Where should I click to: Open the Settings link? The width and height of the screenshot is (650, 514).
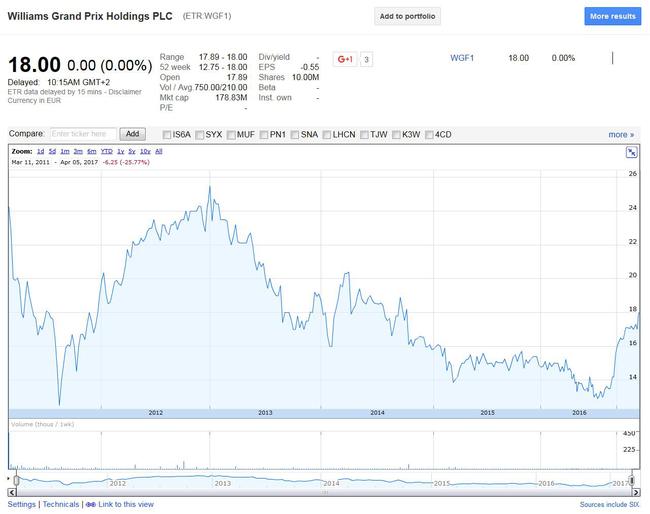tap(22, 504)
